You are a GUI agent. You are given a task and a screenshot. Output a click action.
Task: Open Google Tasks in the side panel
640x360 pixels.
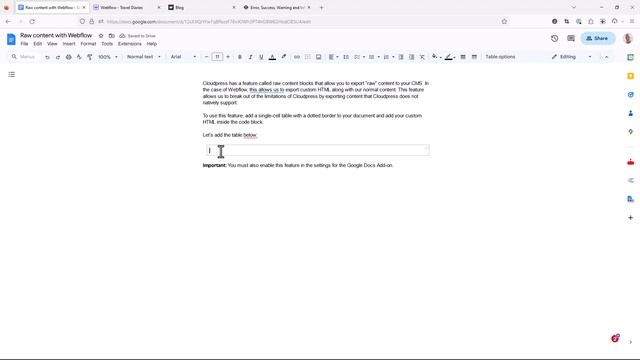coord(631,95)
